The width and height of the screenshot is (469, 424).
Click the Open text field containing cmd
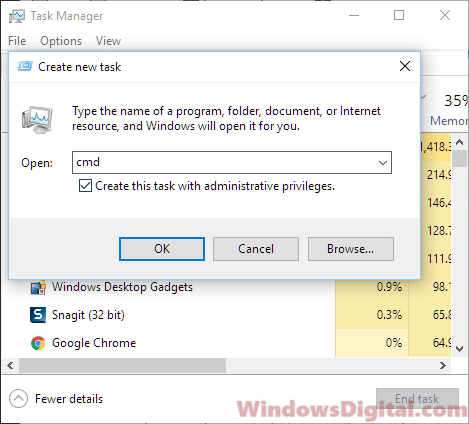(232, 163)
